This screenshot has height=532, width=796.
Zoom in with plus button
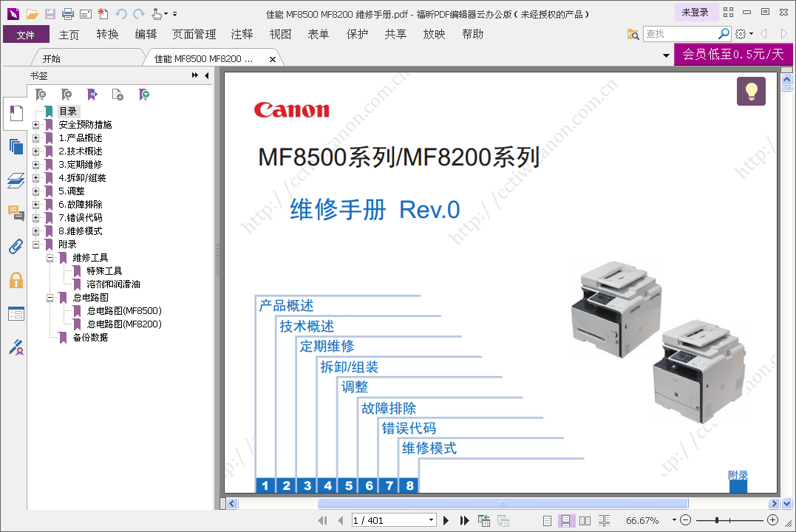(772, 520)
